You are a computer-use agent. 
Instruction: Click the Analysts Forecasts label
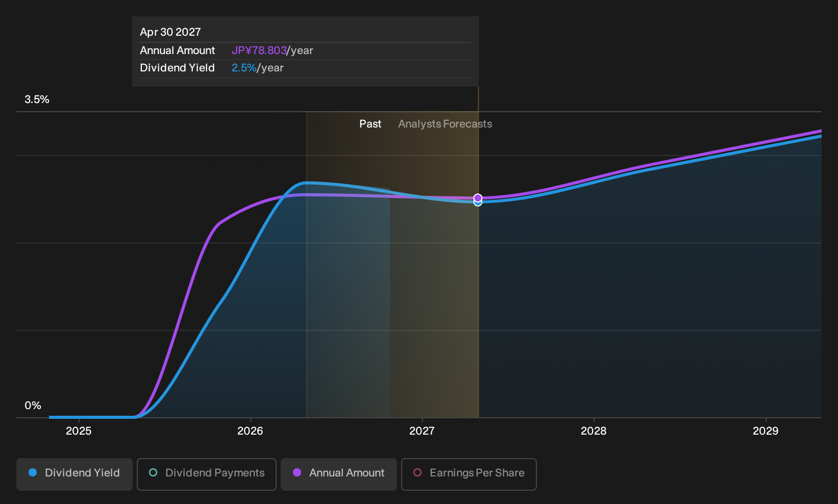[x=445, y=124]
